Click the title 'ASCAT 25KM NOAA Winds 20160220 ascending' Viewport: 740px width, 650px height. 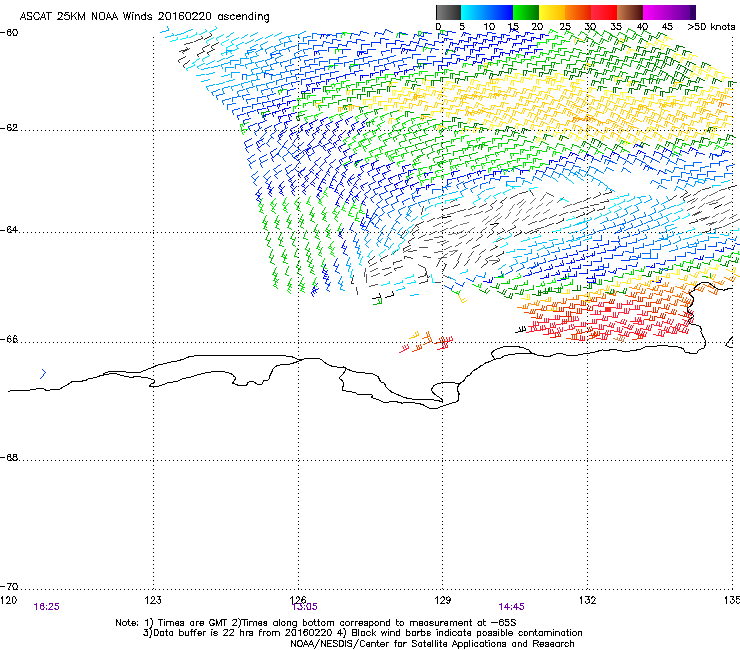[x=144, y=17]
